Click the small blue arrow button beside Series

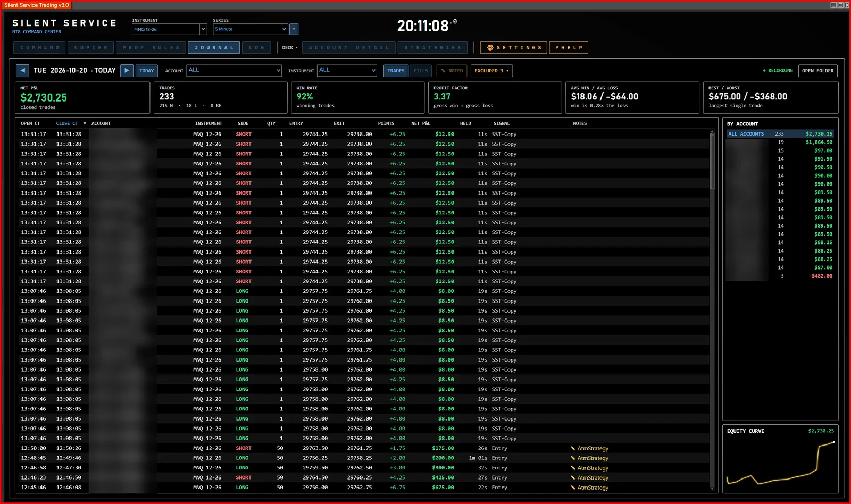294,29
